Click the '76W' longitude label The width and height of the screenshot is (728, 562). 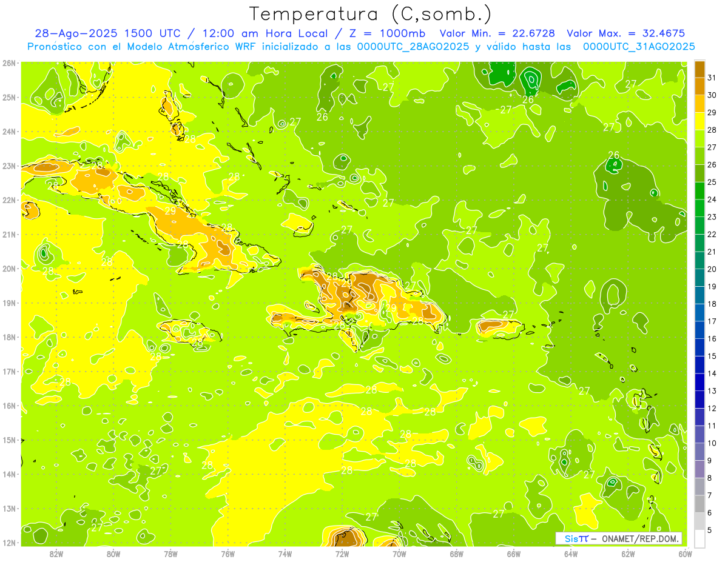228,554
